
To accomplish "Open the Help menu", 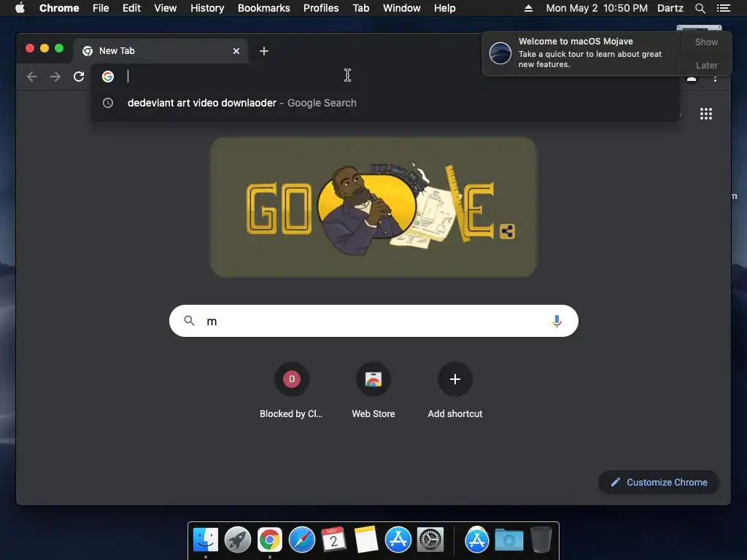I will coord(444,8).
